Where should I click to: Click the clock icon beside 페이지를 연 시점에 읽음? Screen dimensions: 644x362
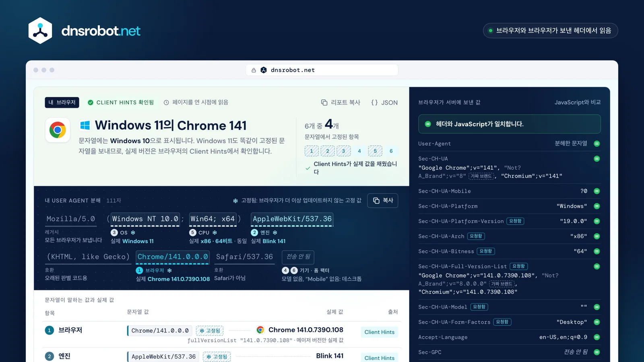[166, 103]
